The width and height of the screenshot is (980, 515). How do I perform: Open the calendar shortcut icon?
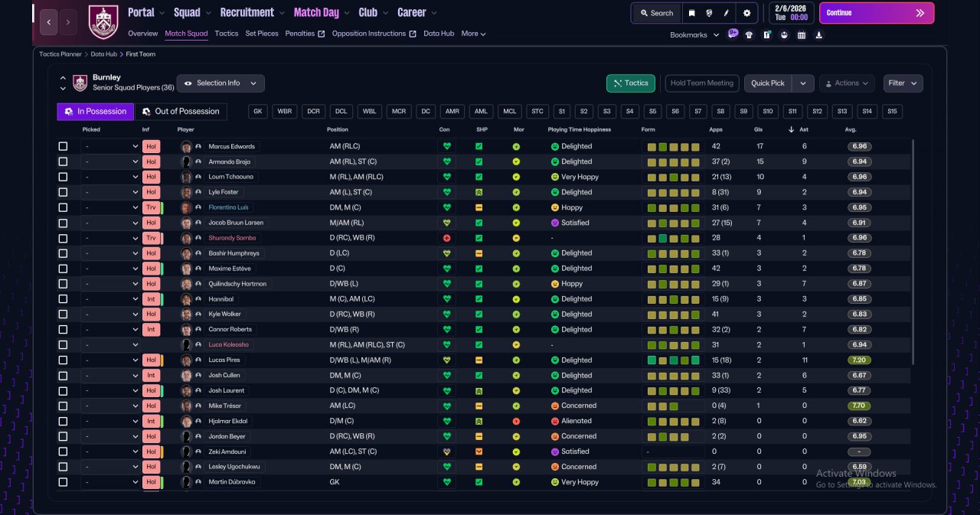802,34
